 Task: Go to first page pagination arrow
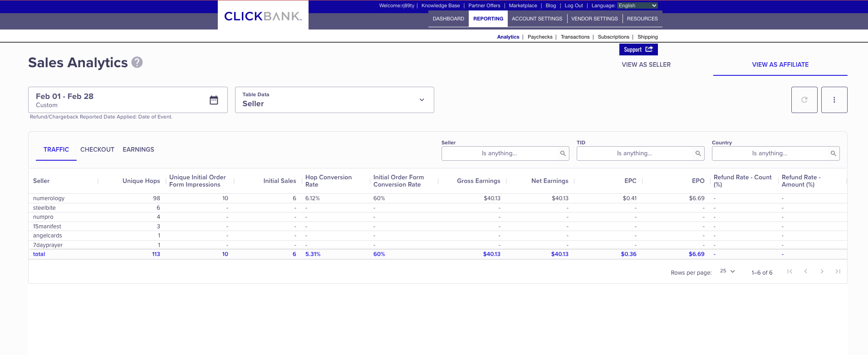[x=790, y=271]
